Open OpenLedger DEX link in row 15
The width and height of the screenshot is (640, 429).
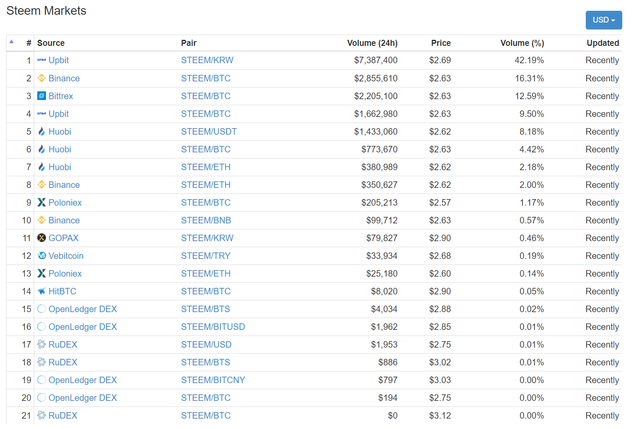82,309
